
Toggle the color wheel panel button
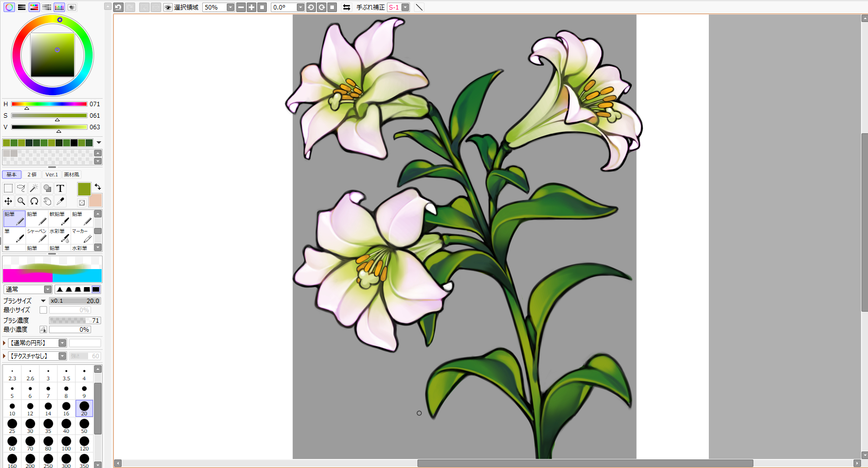[9, 8]
